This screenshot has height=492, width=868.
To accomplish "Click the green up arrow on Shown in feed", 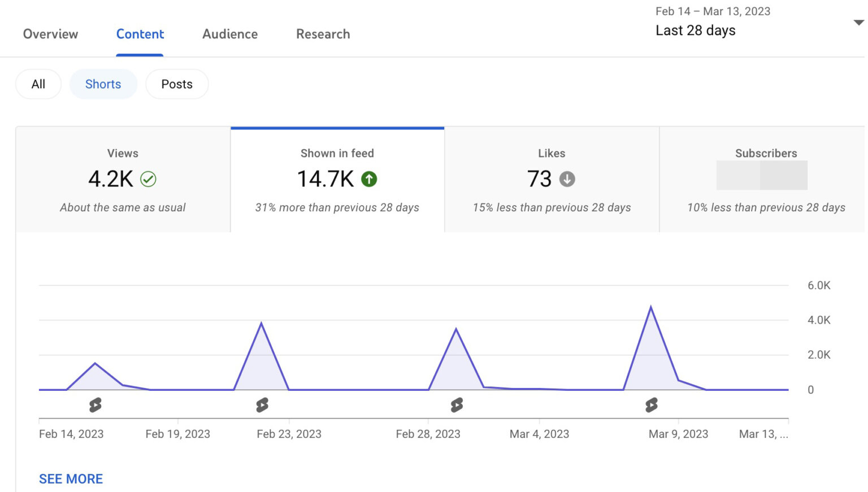I will click(369, 178).
